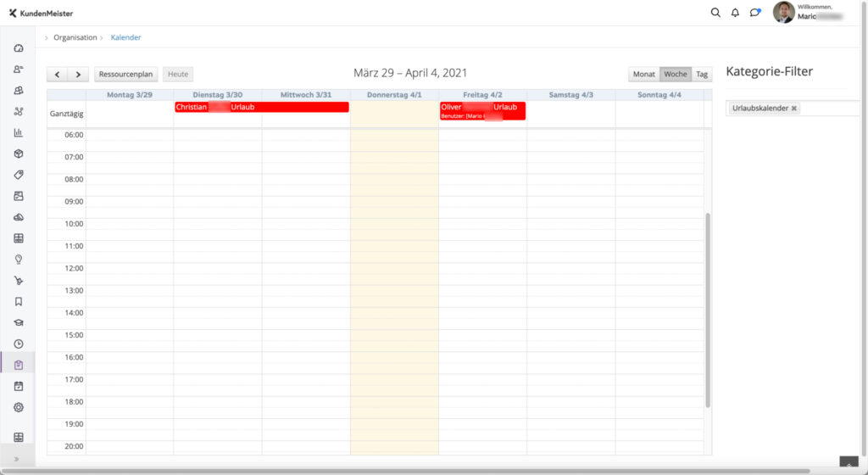868x475 pixels.
Task: Open the chat messages icon
Action: pyautogui.click(x=755, y=12)
